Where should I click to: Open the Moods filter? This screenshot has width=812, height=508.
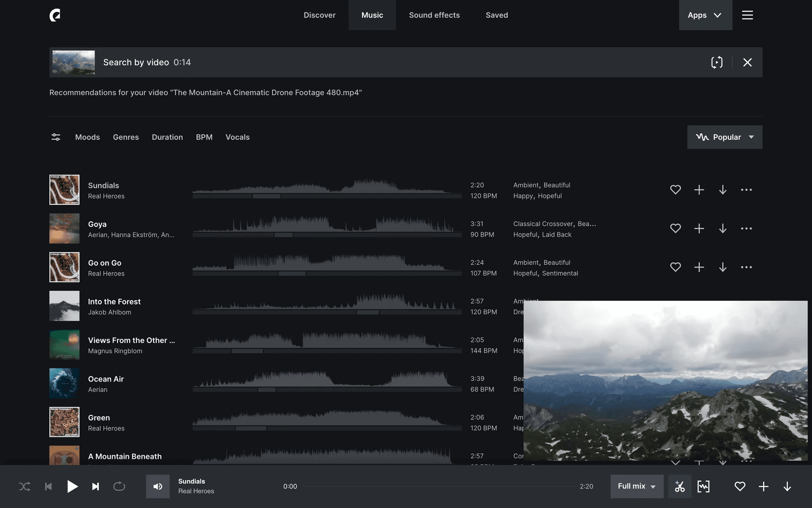pyautogui.click(x=88, y=137)
